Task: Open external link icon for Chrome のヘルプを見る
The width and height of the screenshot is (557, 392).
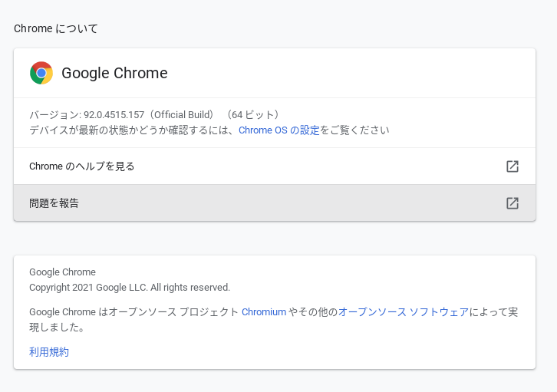Action: tap(513, 166)
